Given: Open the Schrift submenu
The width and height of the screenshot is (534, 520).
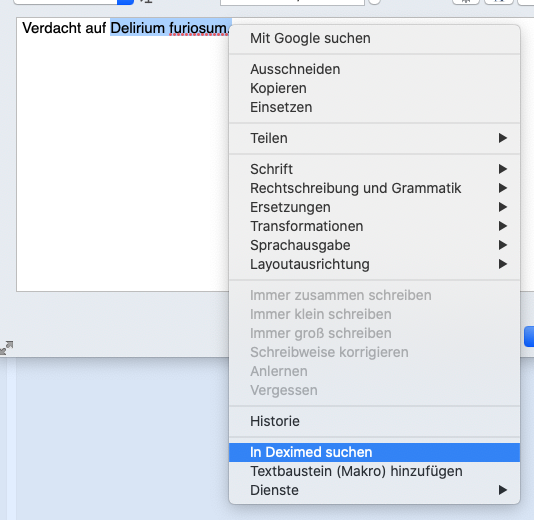Looking at the screenshot, I should tap(374, 169).
